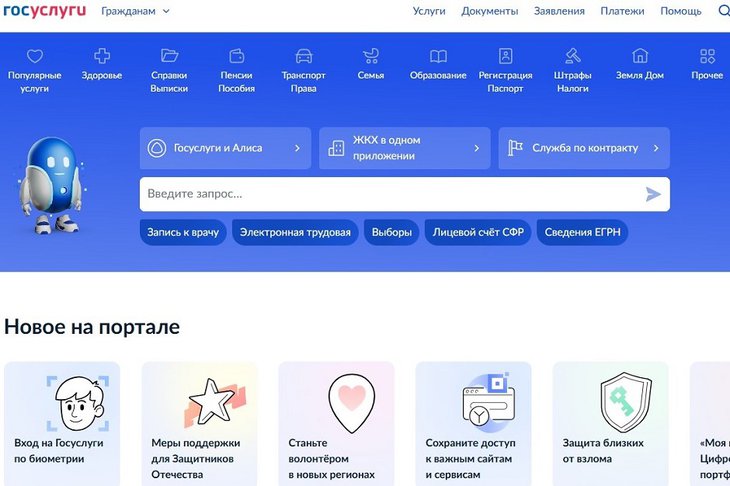Open Станьте волонтёром в новых регионах card
This screenshot has width=730, height=486.
click(336, 424)
